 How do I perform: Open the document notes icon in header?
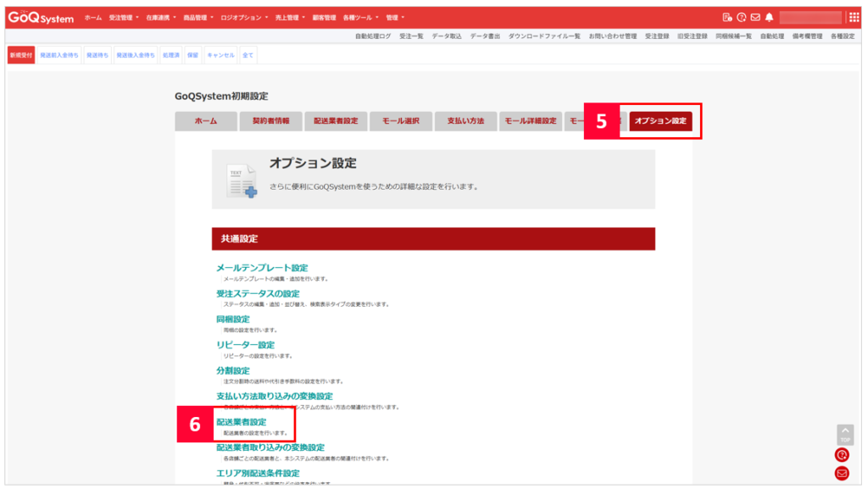[x=727, y=18]
